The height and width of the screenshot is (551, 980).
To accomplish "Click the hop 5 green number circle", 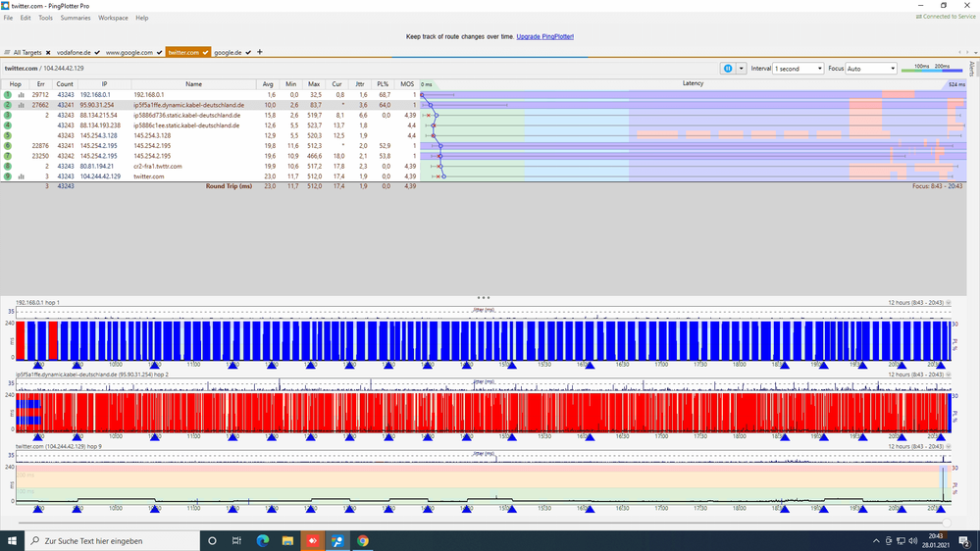I will [8, 135].
